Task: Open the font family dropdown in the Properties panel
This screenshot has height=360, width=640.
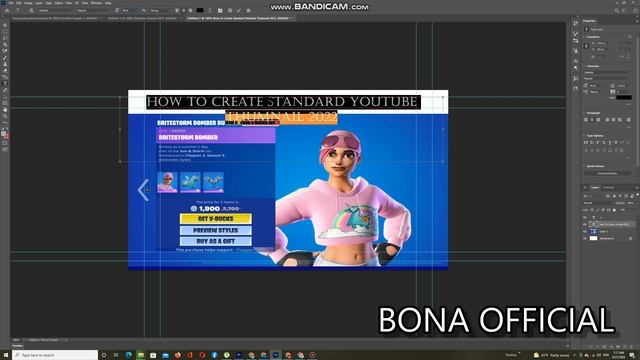Action: tap(607, 73)
